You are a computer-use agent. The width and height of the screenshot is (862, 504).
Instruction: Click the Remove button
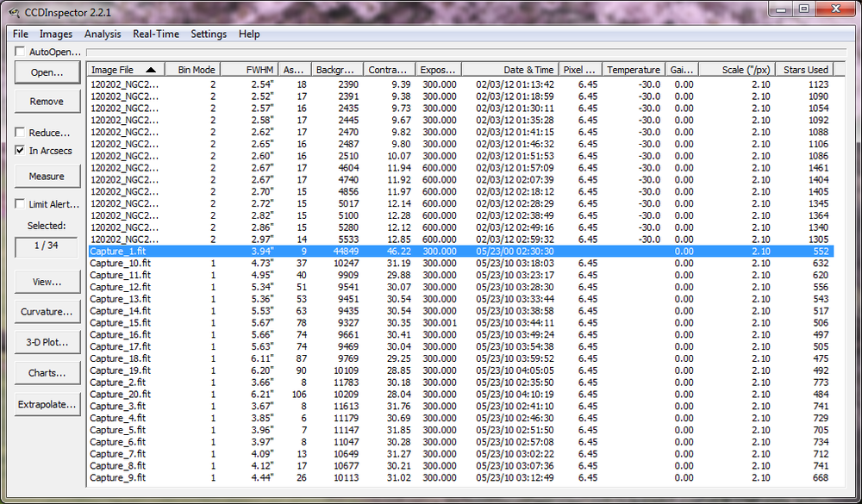(47, 102)
